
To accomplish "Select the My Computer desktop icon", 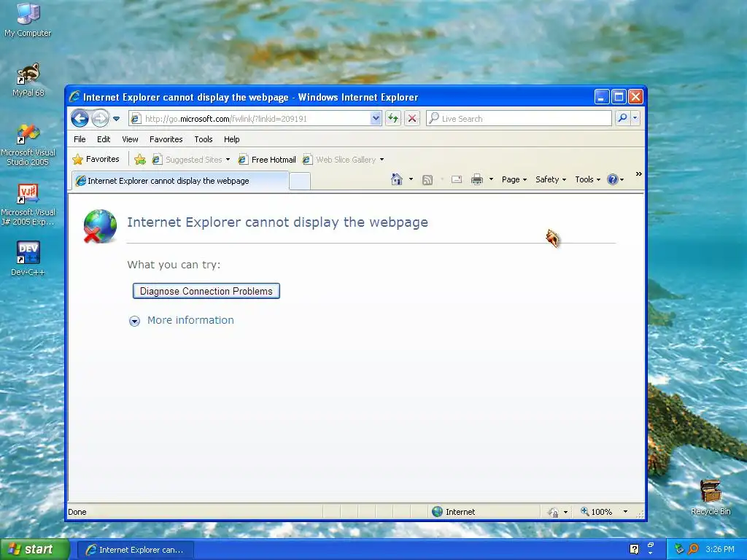I will 28,20.
